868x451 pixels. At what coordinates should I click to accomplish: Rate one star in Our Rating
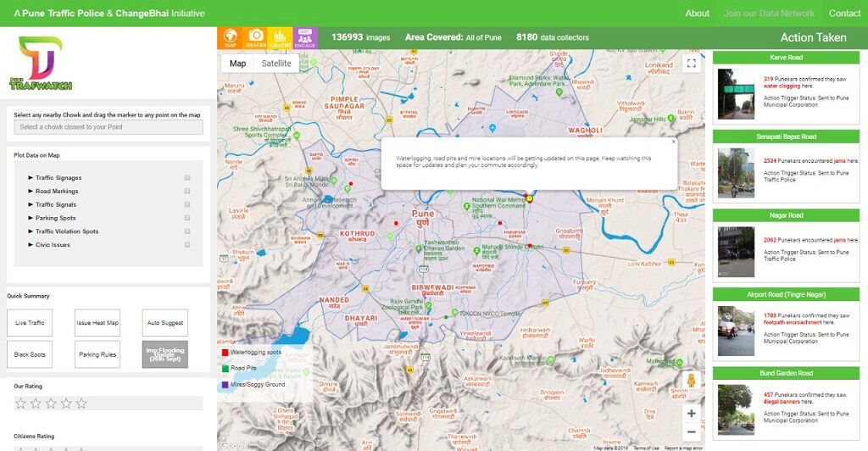(21, 404)
